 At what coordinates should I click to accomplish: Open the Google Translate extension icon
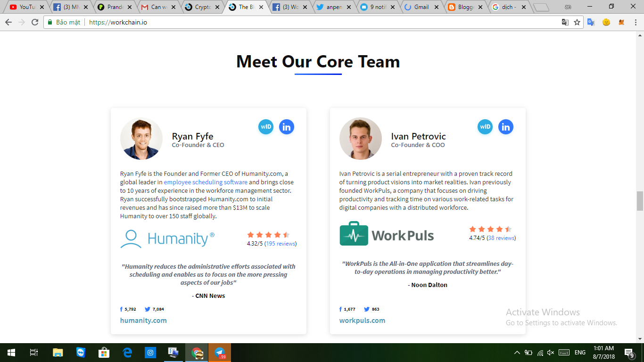[x=591, y=22]
